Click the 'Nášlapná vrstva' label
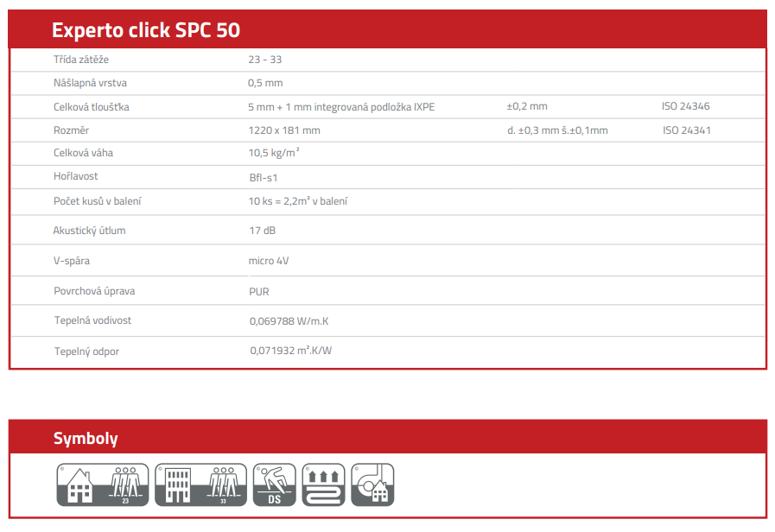 click(x=90, y=83)
